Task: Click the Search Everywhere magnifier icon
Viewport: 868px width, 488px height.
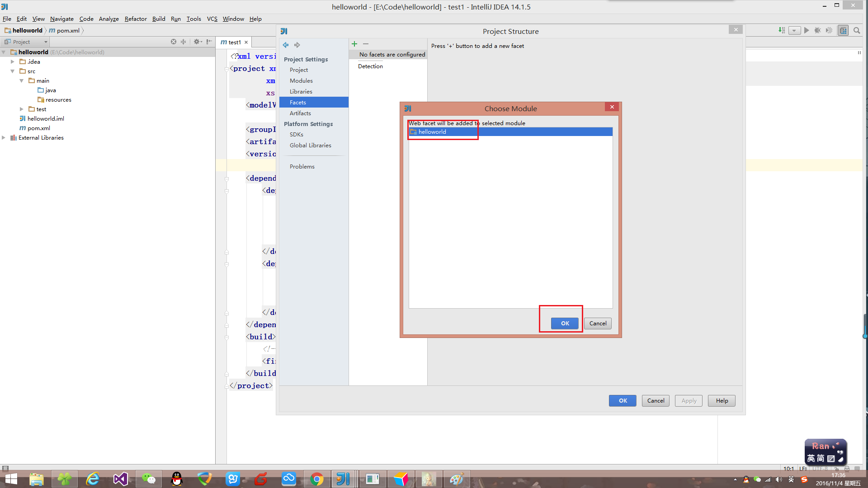Action: pyautogui.click(x=857, y=31)
